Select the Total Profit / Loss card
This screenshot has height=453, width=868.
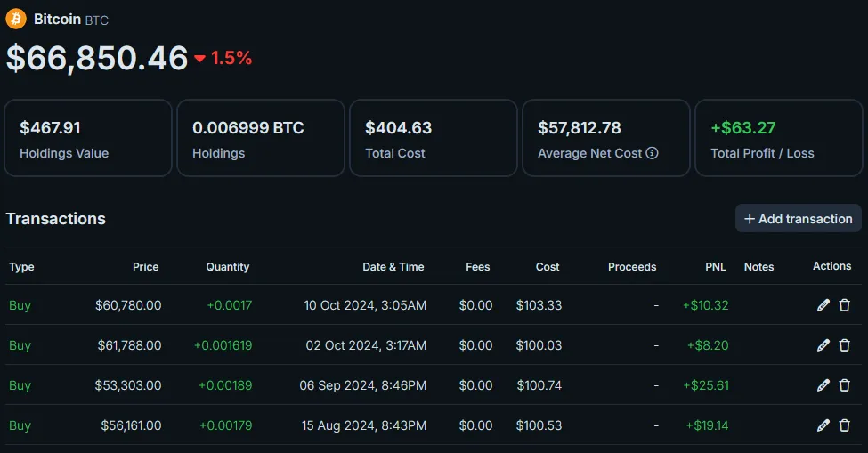[x=779, y=138]
